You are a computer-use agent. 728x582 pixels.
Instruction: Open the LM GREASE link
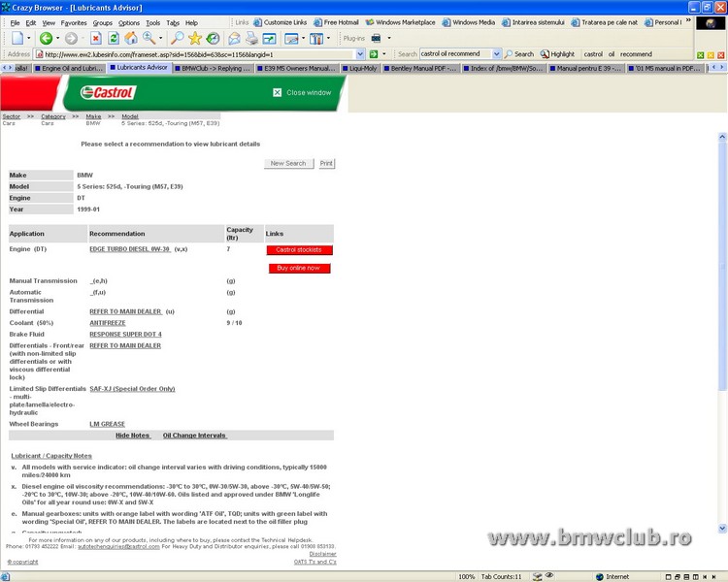click(107, 424)
